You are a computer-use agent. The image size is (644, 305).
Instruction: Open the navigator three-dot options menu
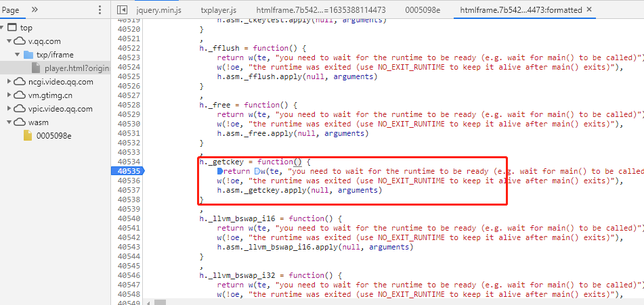(100, 10)
